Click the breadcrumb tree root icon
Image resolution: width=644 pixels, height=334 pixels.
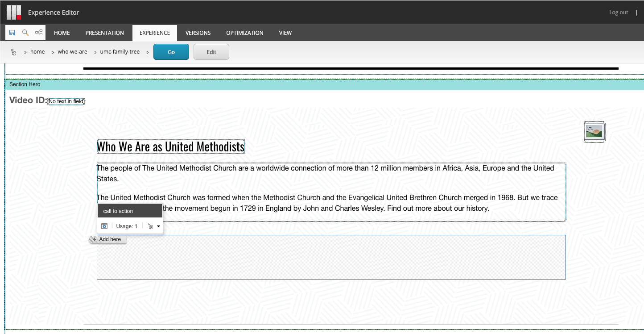13,52
